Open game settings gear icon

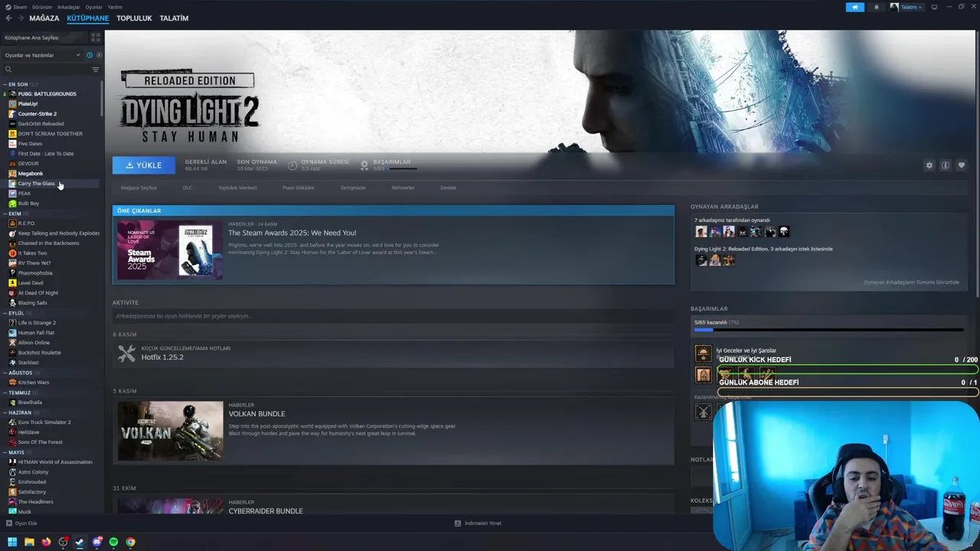tap(929, 165)
